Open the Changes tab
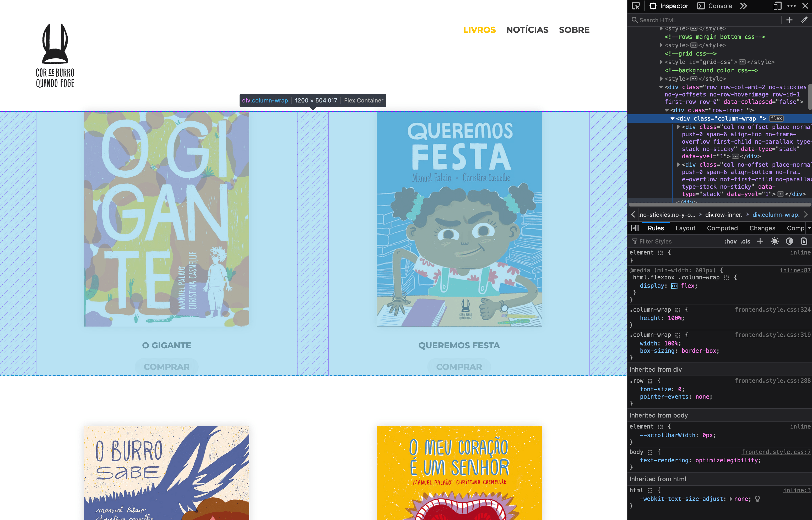812x520 pixels. 762,228
